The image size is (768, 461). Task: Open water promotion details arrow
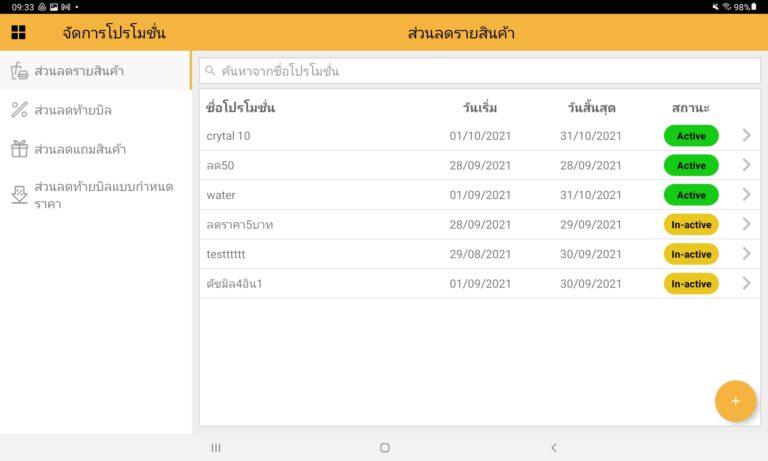746,195
